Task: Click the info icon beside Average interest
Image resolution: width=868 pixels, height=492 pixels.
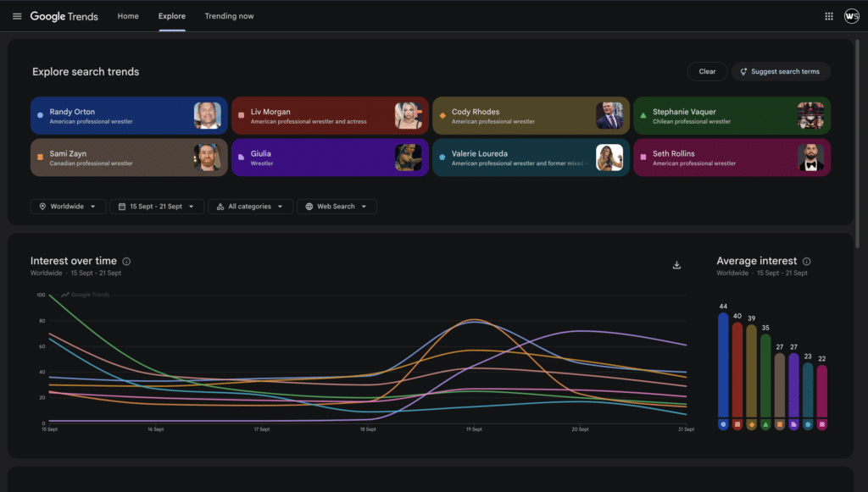Action: click(x=807, y=262)
